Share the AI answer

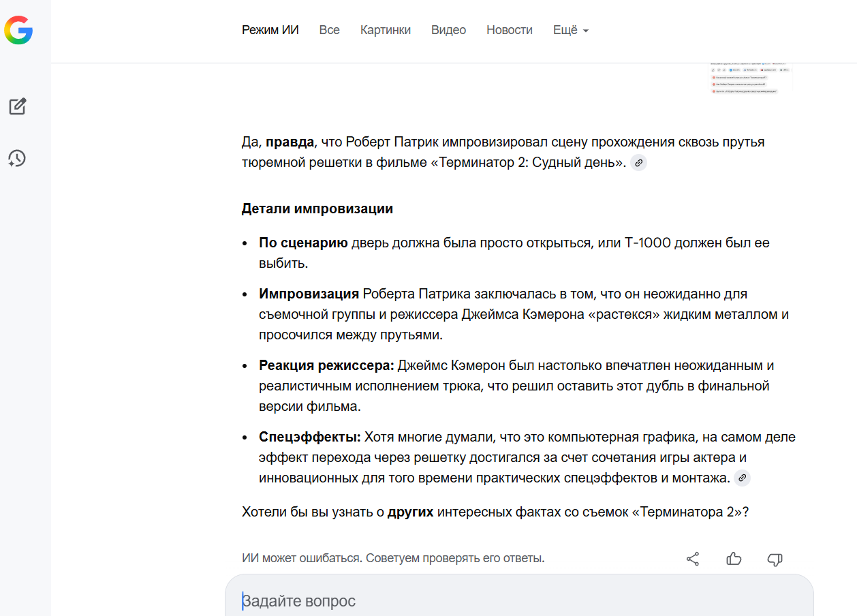click(693, 559)
